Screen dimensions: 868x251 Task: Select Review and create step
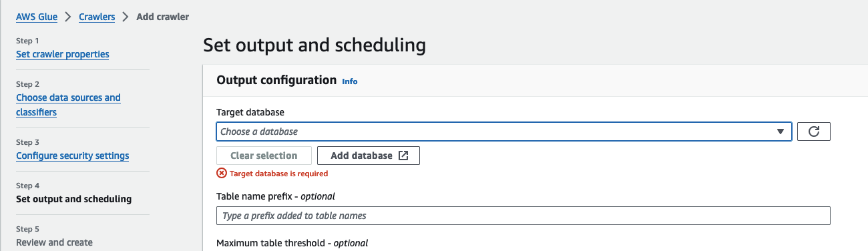click(54, 242)
